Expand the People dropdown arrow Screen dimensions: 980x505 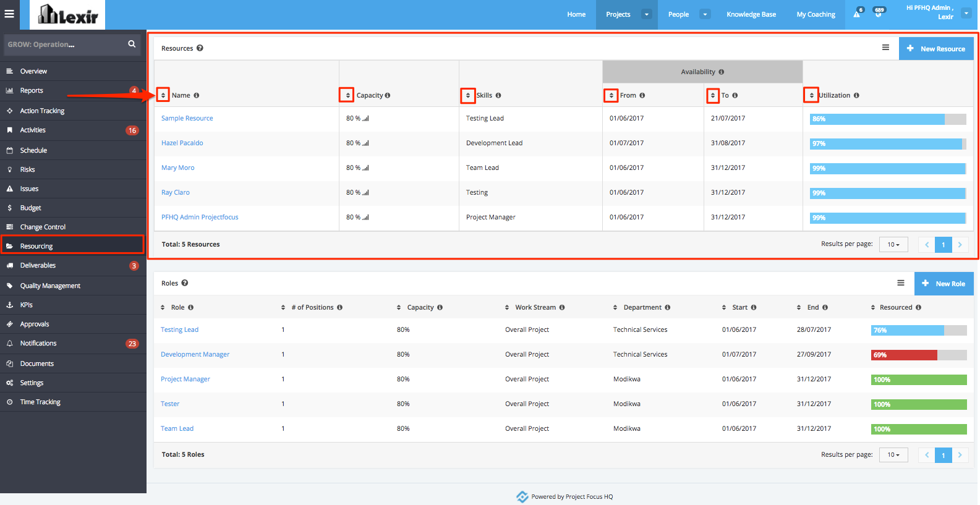[705, 14]
